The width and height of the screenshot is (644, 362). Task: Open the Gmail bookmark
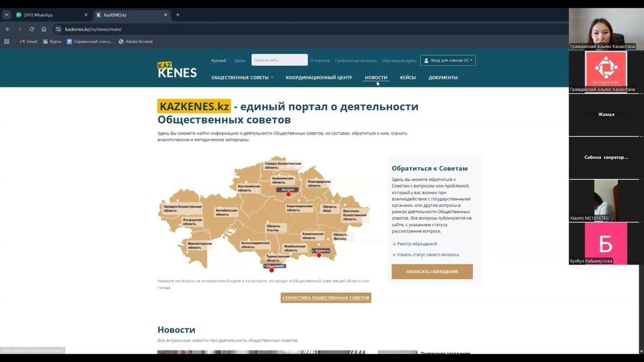click(x=29, y=41)
